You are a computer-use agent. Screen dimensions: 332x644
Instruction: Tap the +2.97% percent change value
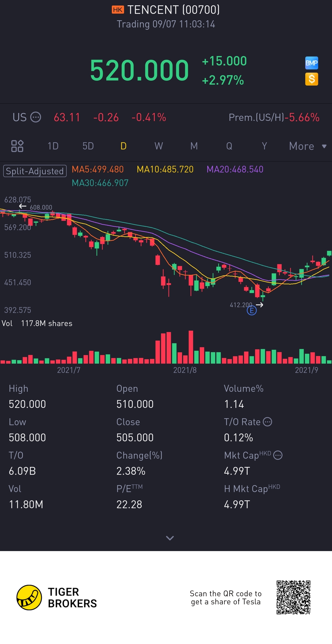223,80
